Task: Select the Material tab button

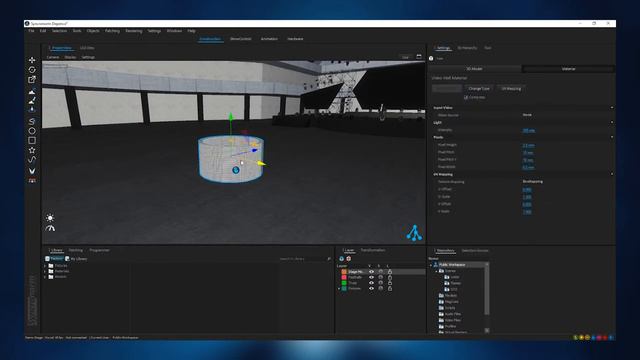Action: (x=568, y=69)
